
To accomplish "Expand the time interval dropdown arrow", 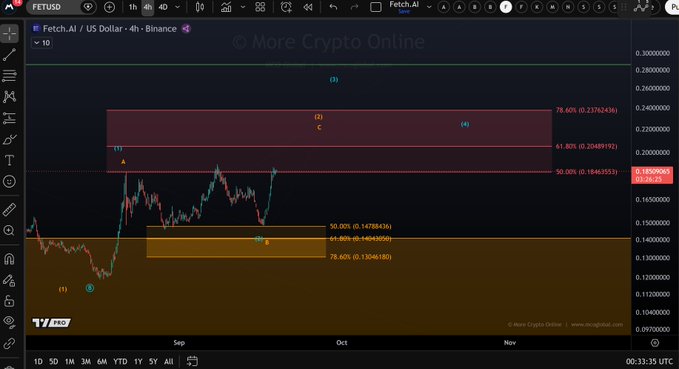I will (x=178, y=7).
